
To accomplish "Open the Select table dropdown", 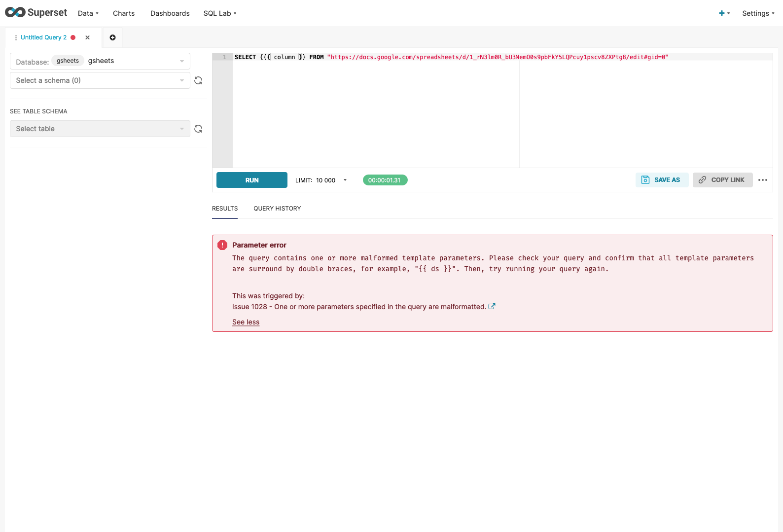I will pyautogui.click(x=100, y=129).
